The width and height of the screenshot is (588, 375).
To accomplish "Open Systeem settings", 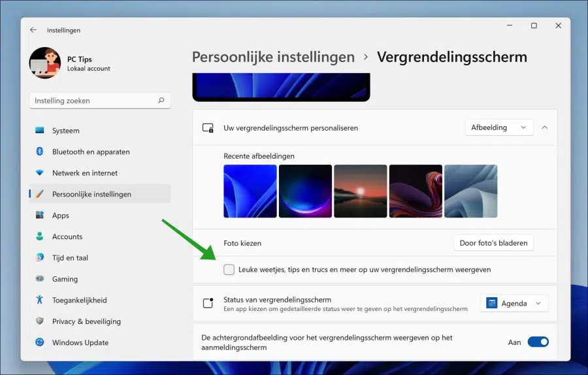I will tap(100, 131).
